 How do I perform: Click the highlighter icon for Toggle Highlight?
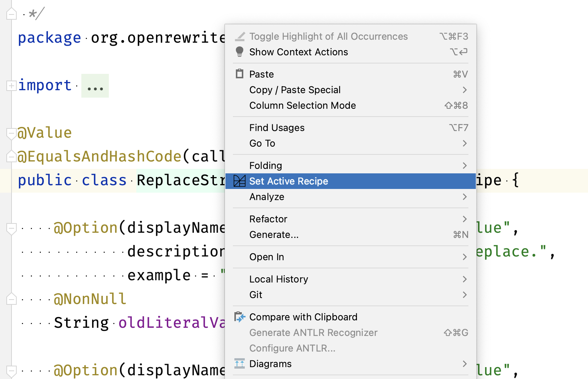click(x=240, y=36)
